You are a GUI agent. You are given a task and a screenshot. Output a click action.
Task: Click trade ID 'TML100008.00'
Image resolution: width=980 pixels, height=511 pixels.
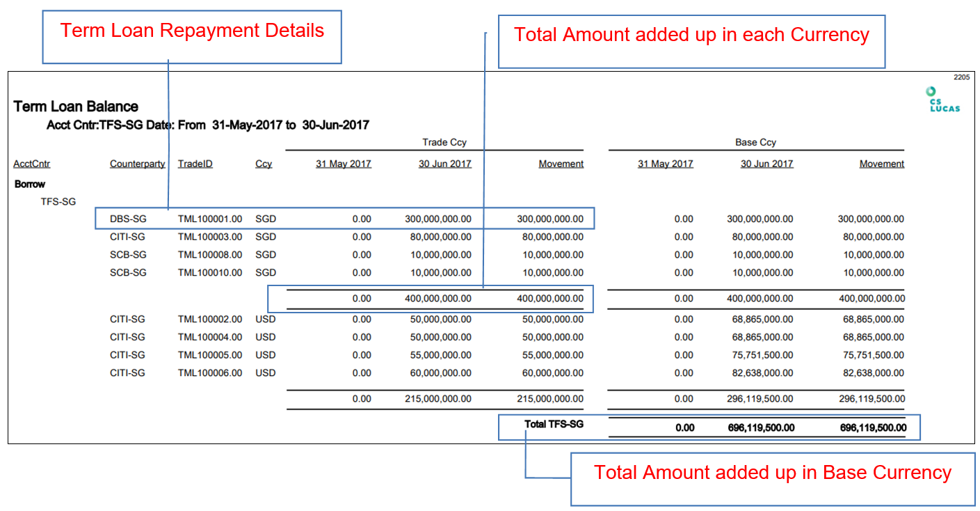[x=210, y=255]
